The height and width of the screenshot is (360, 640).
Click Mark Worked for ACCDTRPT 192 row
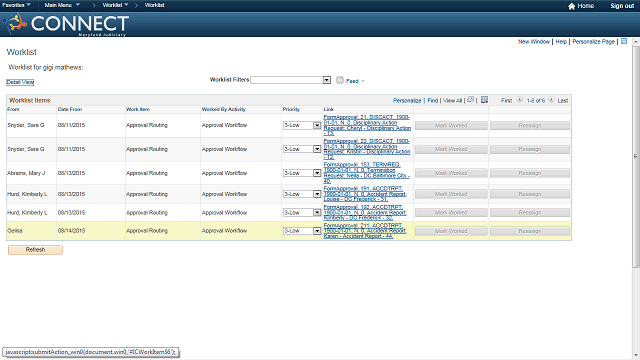pos(451,213)
